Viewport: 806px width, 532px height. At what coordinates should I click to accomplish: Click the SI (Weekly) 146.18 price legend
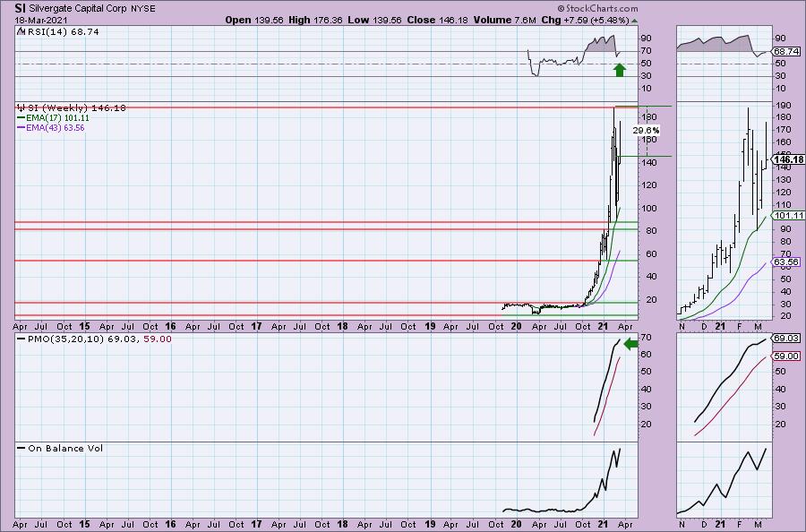pyautogui.click(x=77, y=108)
